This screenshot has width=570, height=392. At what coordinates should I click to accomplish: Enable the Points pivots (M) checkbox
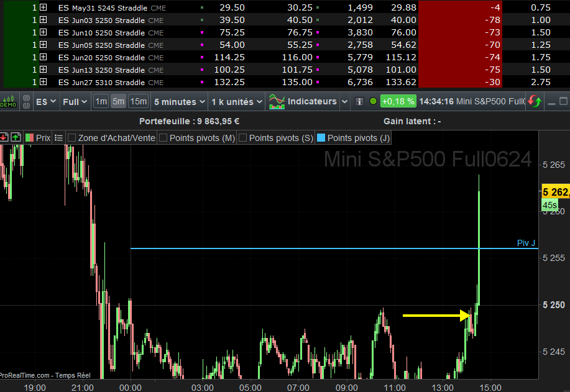pos(163,138)
